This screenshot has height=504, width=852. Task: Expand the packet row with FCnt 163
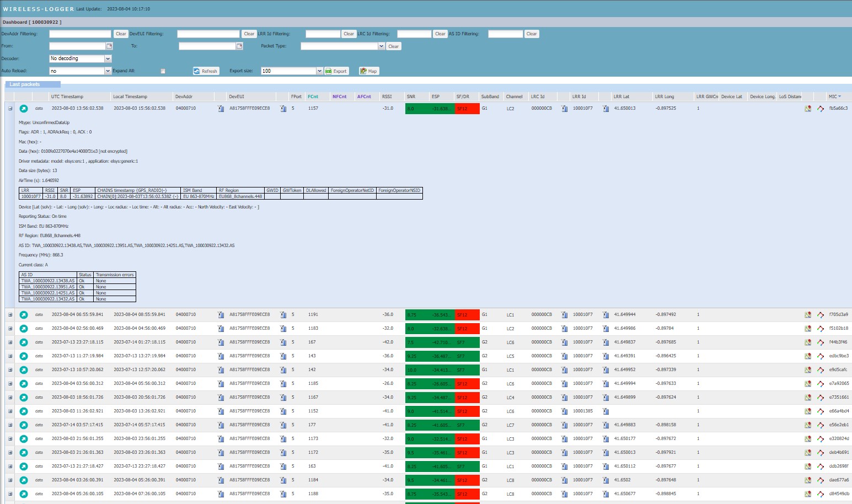tap(10, 467)
